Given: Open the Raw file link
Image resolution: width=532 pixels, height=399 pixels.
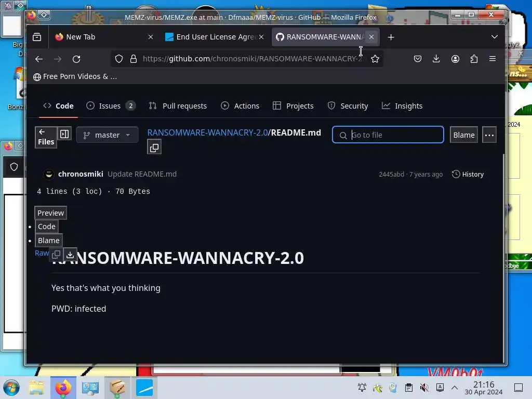Looking at the screenshot, I should click(42, 253).
